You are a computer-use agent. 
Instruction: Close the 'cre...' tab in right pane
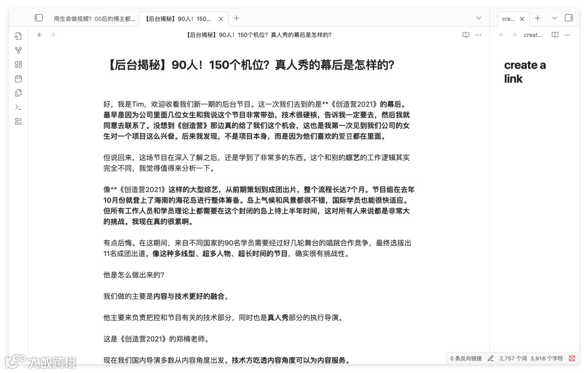(522, 18)
